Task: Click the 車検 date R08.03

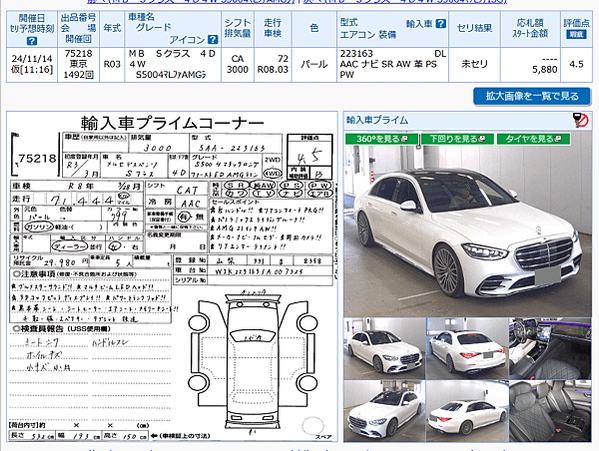Action: (273, 70)
